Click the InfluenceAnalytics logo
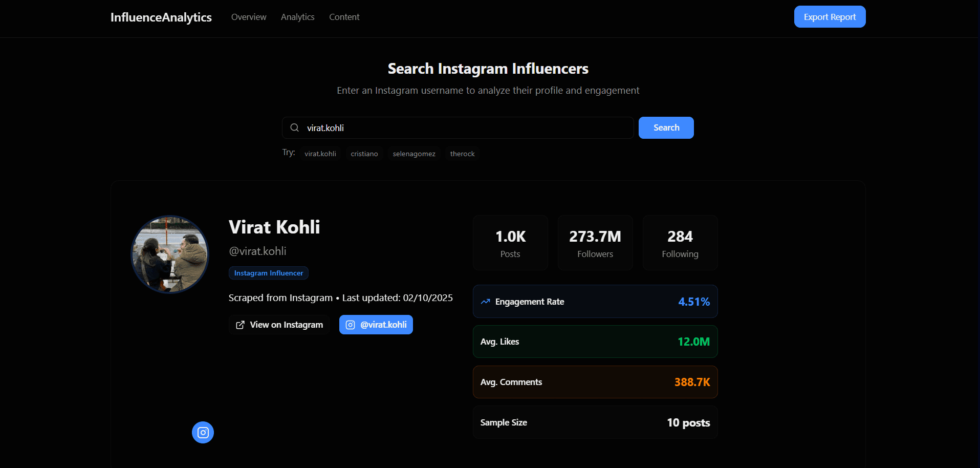 (161, 17)
